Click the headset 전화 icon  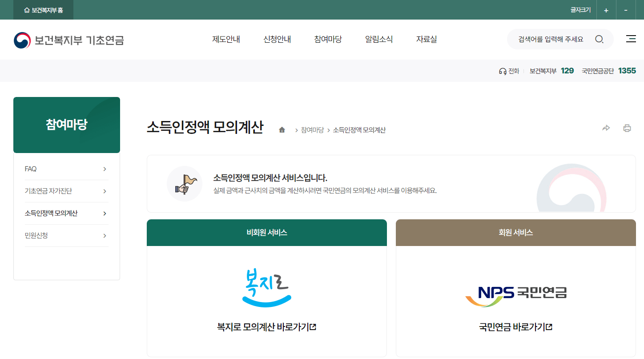click(x=503, y=71)
